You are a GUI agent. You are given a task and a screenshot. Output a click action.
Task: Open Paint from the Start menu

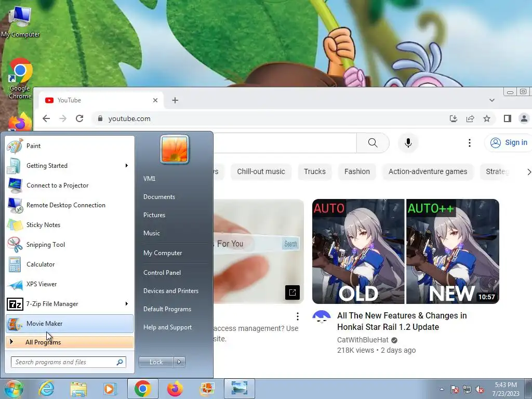click(x=70, y=146)
